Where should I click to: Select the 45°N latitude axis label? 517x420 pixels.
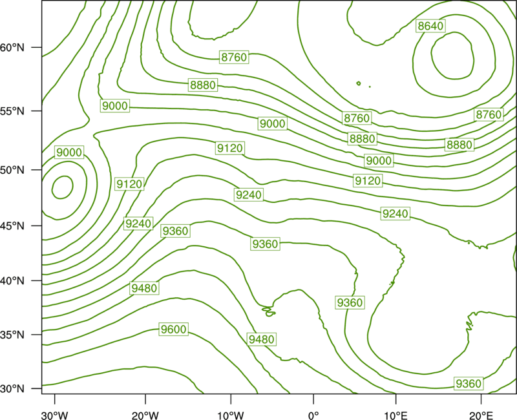coord(12,226)
